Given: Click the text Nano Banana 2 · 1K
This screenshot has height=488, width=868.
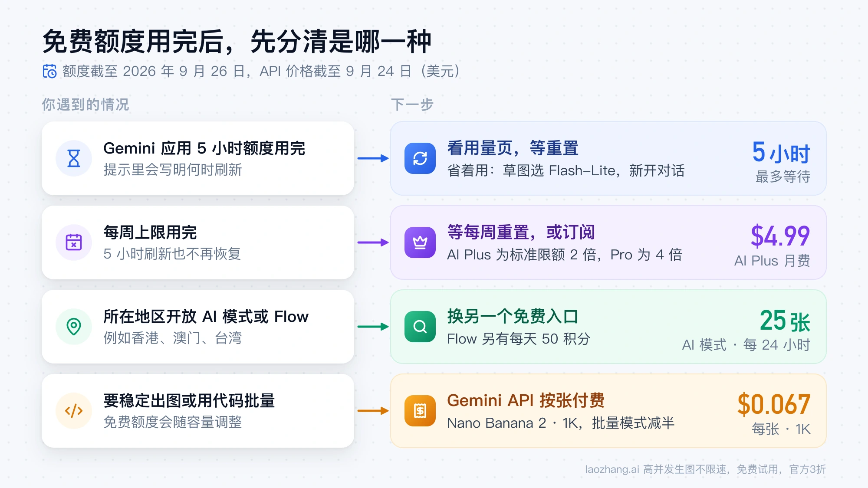Looking at the screenshot, I should [x=514, y=423].
